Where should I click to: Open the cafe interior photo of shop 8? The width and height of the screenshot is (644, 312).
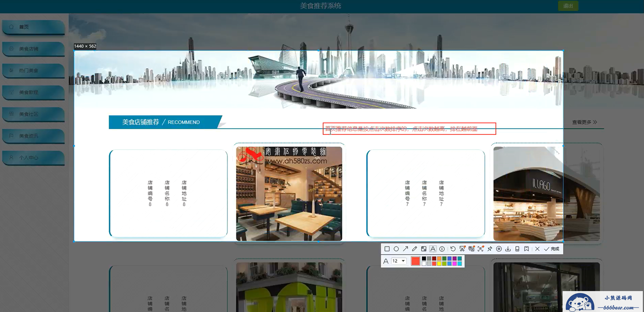pos(289,194)
